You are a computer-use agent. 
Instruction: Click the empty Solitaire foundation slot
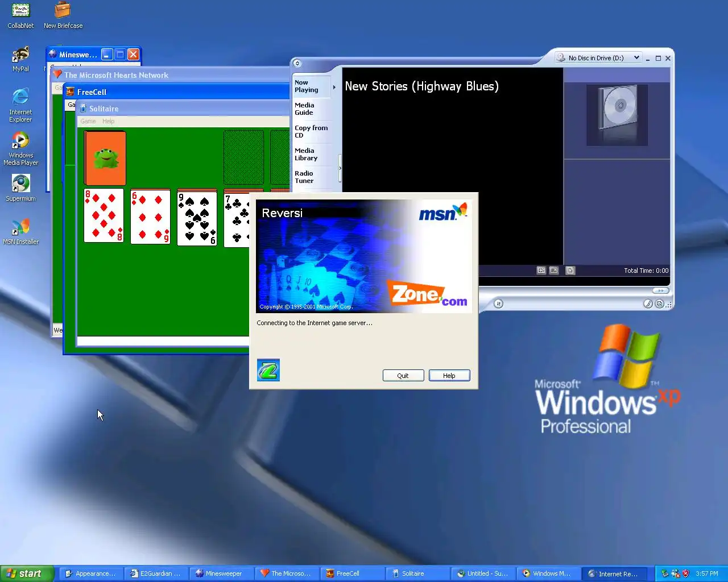(x=243, y=157)
